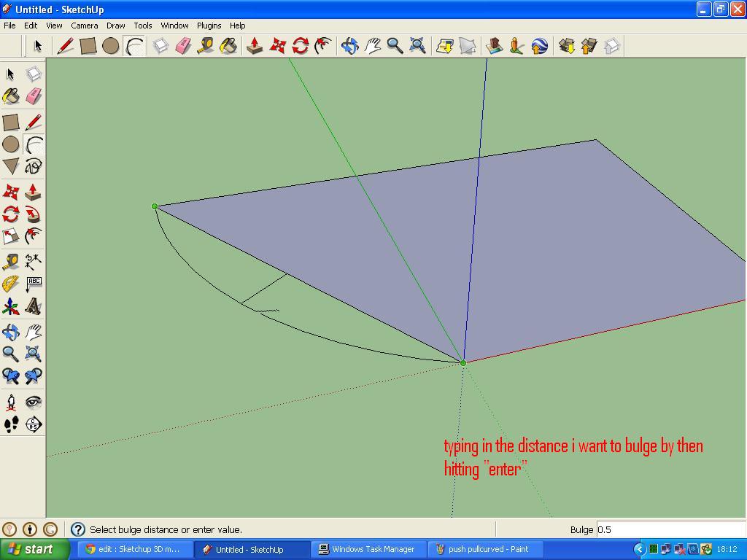Image resolution: width=747 pixels, height=560 pixels.
Task: Click the Add New Building icon
Action: (494, 46)
